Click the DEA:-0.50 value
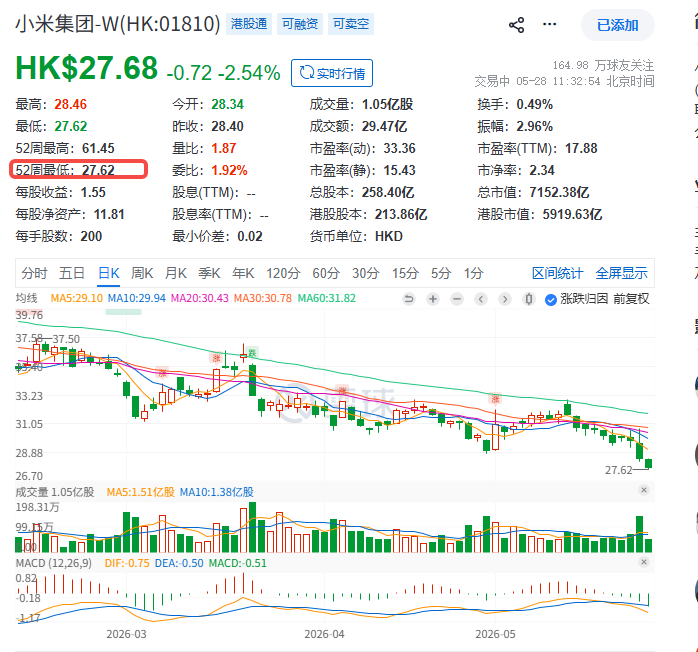The image size is (698, 652). click(x=179, y=563)
